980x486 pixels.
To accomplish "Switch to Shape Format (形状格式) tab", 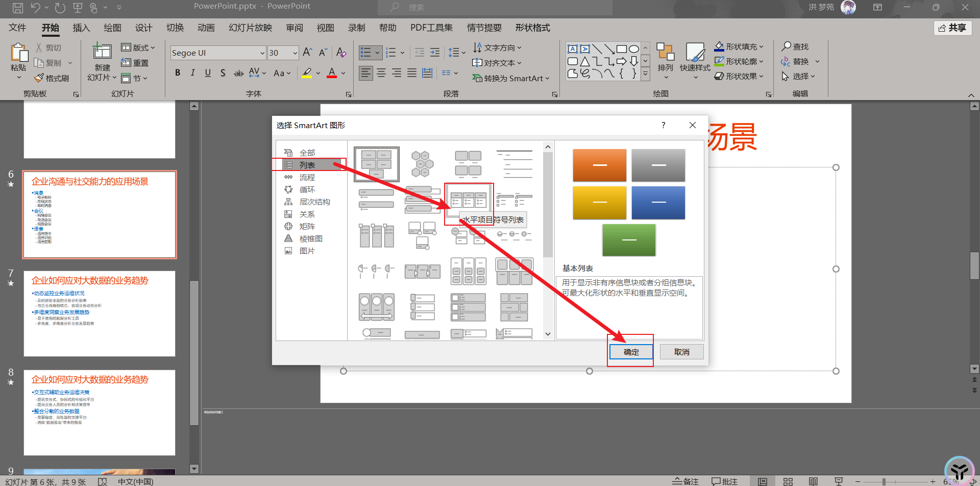I will 532,28.
